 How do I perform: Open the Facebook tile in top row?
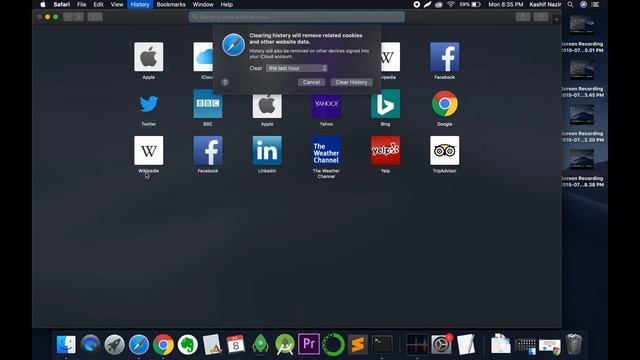[x=444, y=57]
